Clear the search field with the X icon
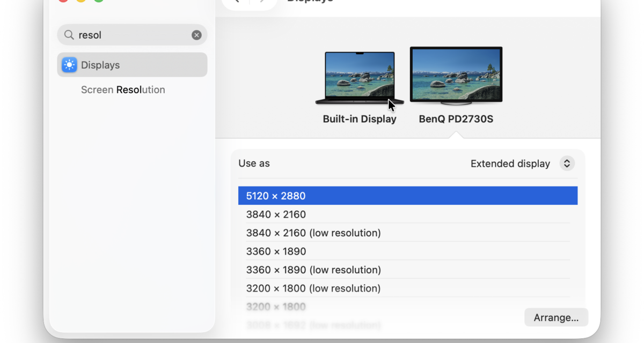 point(196,35)
